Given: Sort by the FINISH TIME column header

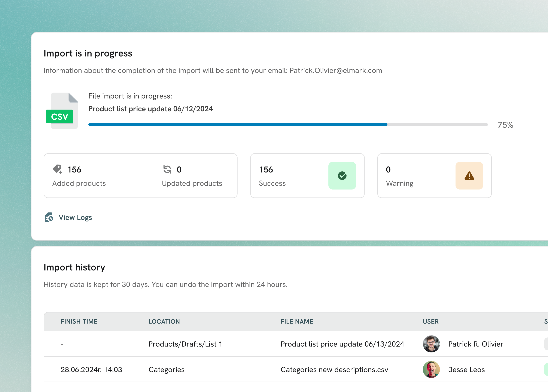Looking at the screenshot, I should click(79, 321).
